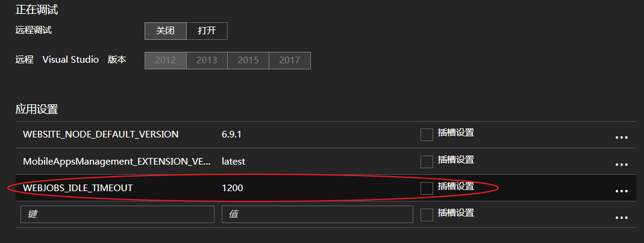The image size is (644, 243).
Task: Click the WEBJOBS_IDLE_TIMEOUT setting name
Action: 78,188
